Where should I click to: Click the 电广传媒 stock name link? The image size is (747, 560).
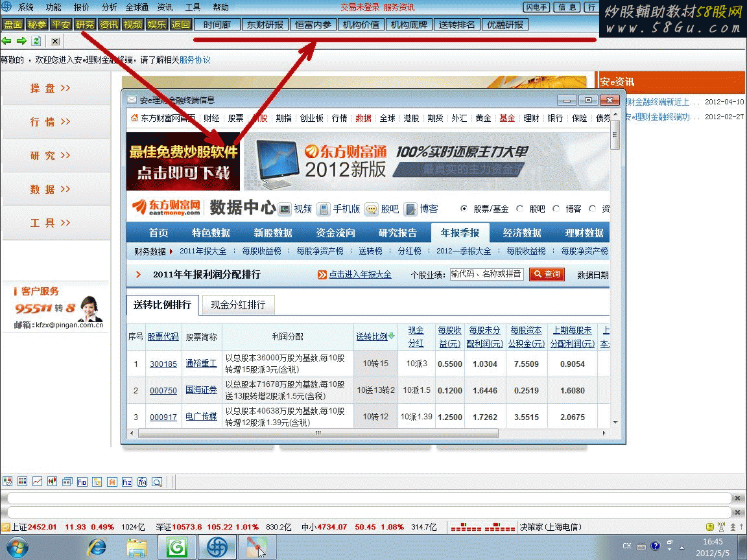click(201, 417)
